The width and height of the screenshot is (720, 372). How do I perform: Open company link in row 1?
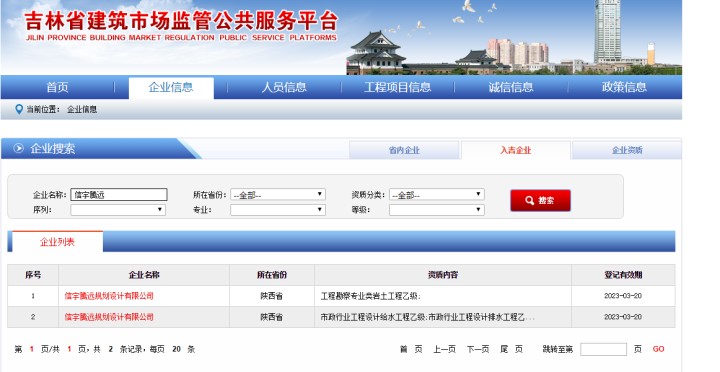(x=109, y=296)
